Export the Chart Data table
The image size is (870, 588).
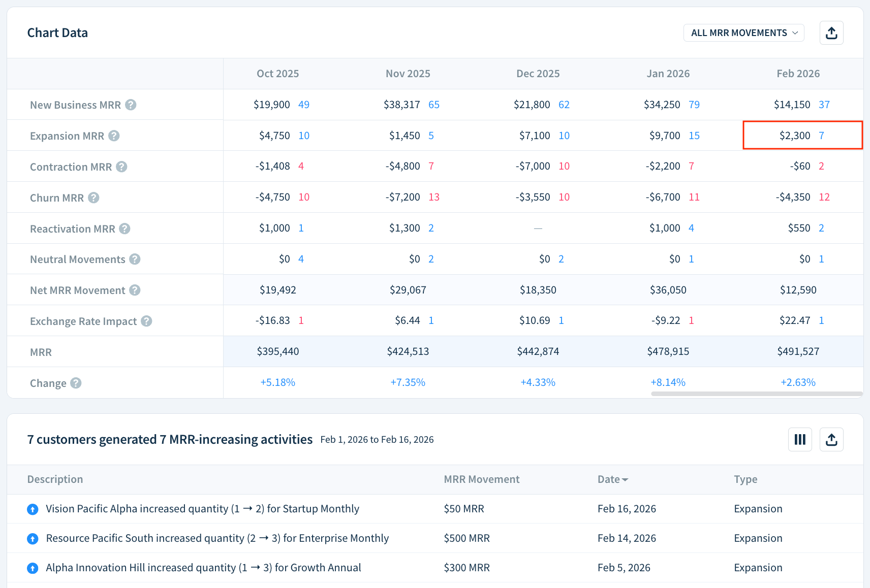831,32
